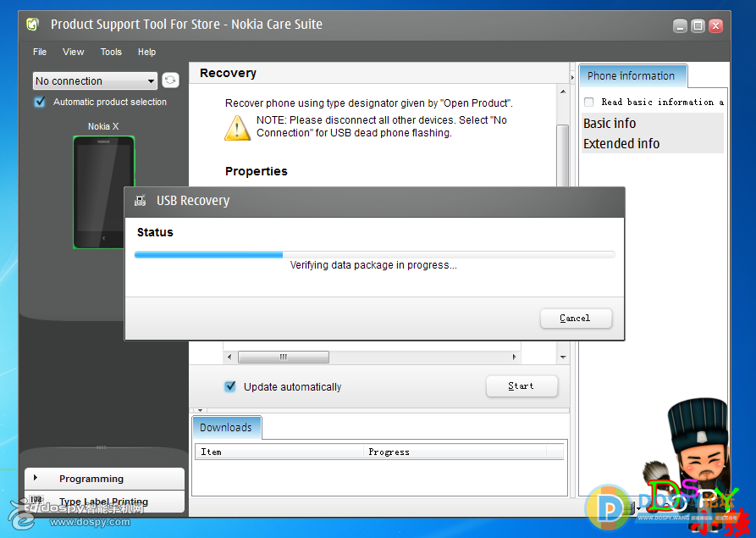Click the Progress column header
This screenshot has height=538, width=756.
coord(455,452)
